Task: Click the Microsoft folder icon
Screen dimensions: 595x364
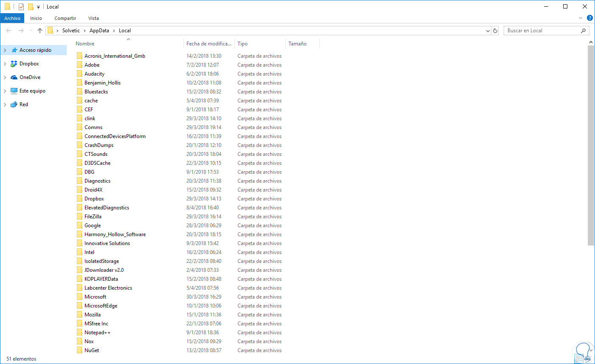Action: (x=79, y=297)
